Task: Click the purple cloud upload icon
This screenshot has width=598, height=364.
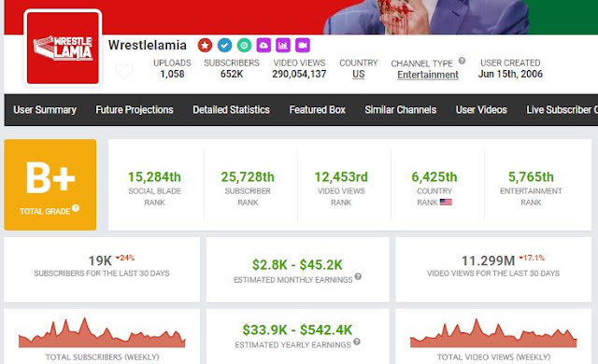Action: [263, 46]
